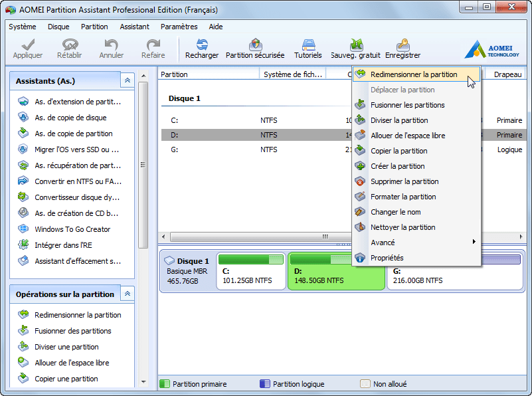Click Diviser une partition in sidebar
This screenshot has height=396, width=532.
[x=58, y=347]
